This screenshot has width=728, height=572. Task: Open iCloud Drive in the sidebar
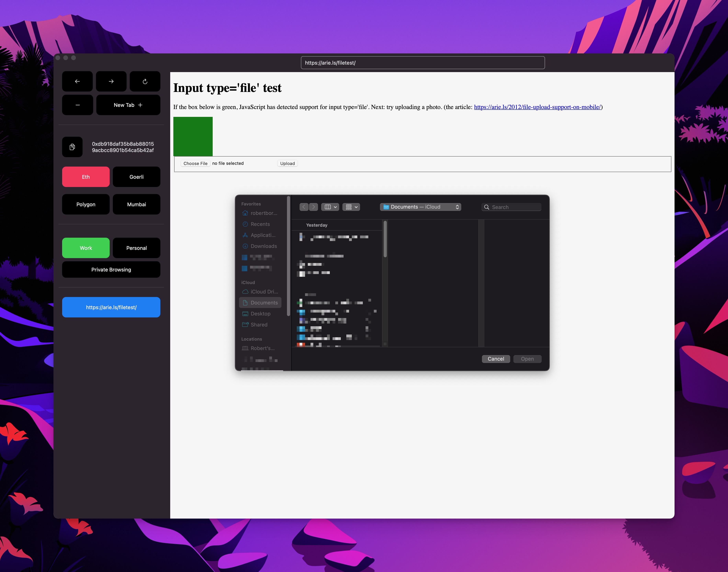click(x=264, y=292)
